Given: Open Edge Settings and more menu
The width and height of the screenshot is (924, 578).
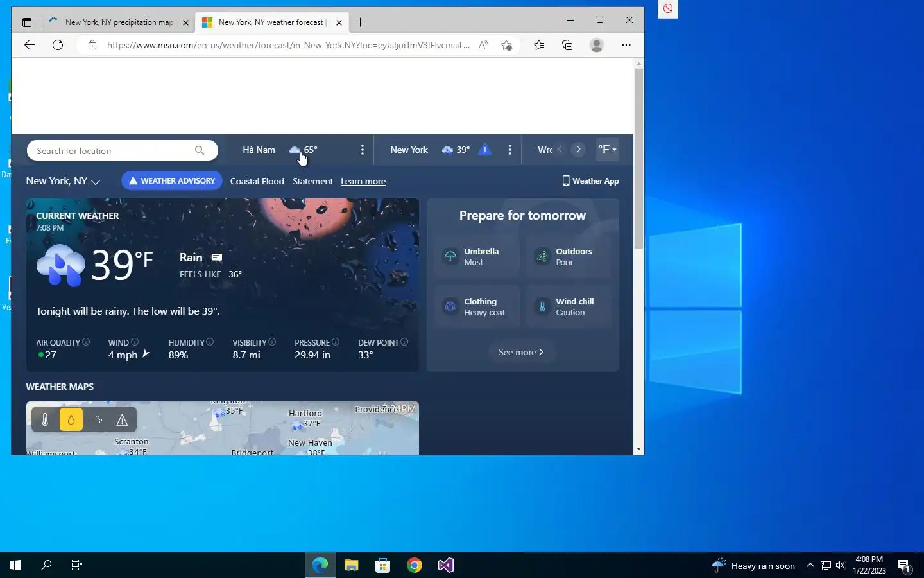Looking at the screenshot, I should click(x=626, y=45).
